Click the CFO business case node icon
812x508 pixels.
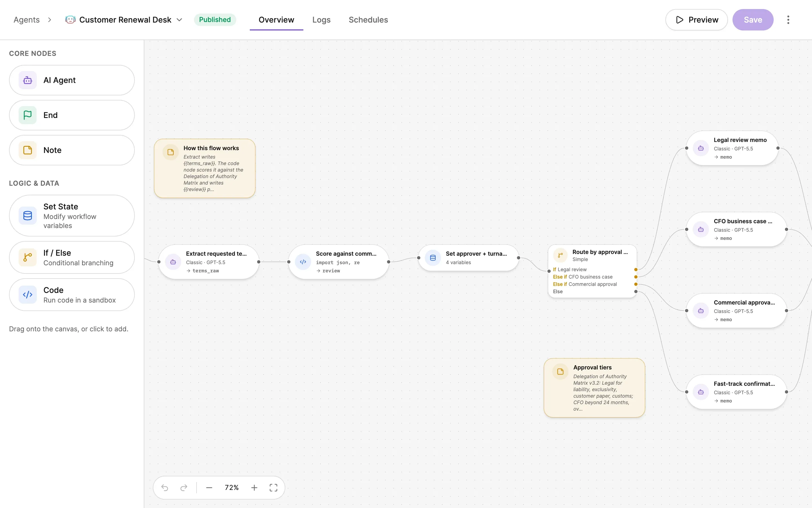[701, 229]
